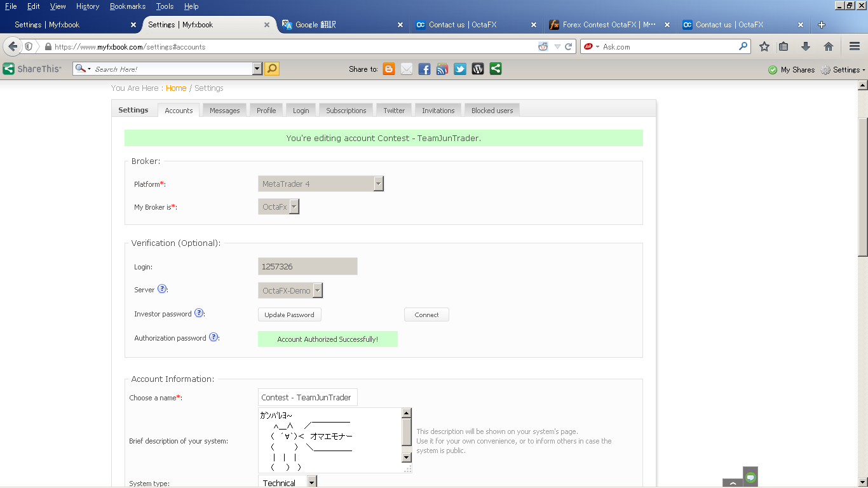Switch to the Messages settings tab
This screenshot has width=868, height=488.
pos(225,110)
